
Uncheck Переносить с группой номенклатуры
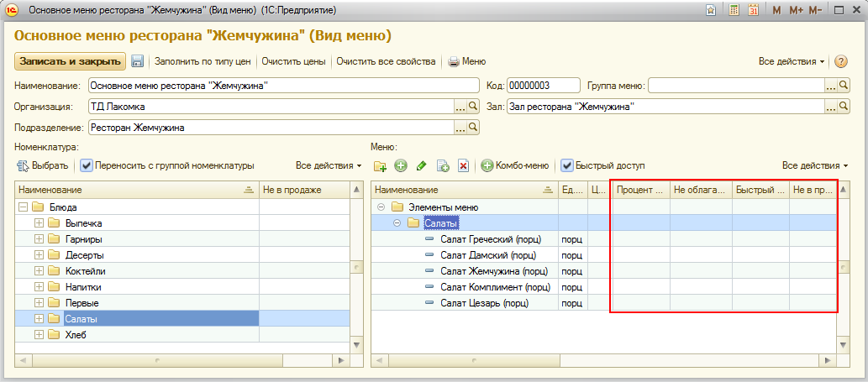click(x=87, y=166)
